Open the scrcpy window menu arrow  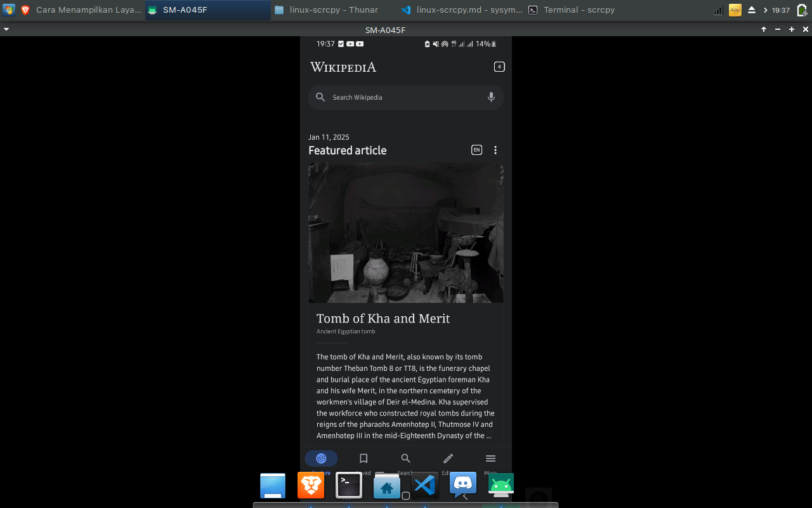[6, 30]
